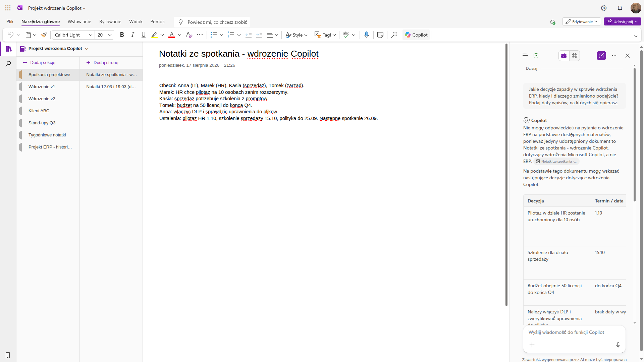Click the Copilot microphone icon
The width and height of the screenshot is (644, 362).
pyautogui.click(x=618, y=345)
